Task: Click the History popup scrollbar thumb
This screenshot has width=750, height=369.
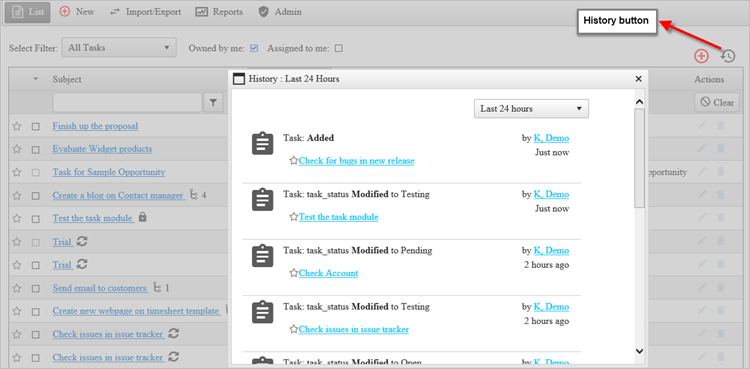Action: 640,158
